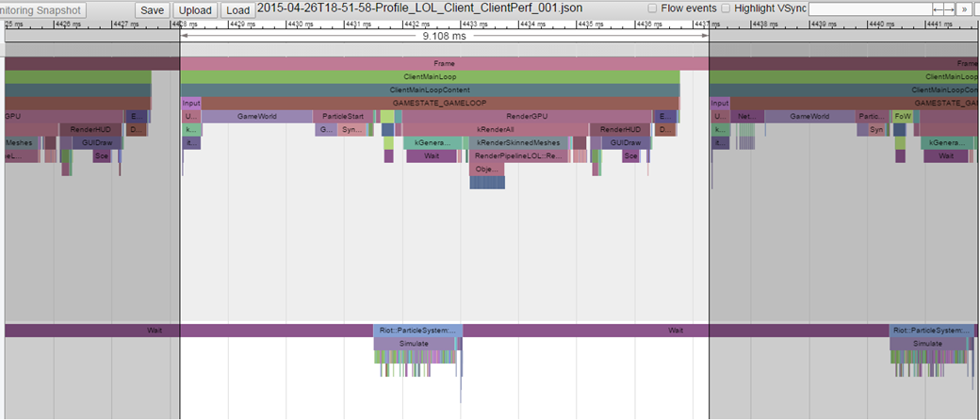Click the fit-width double arrow icon
980x420 pixels.
click(x=943, y=8)
